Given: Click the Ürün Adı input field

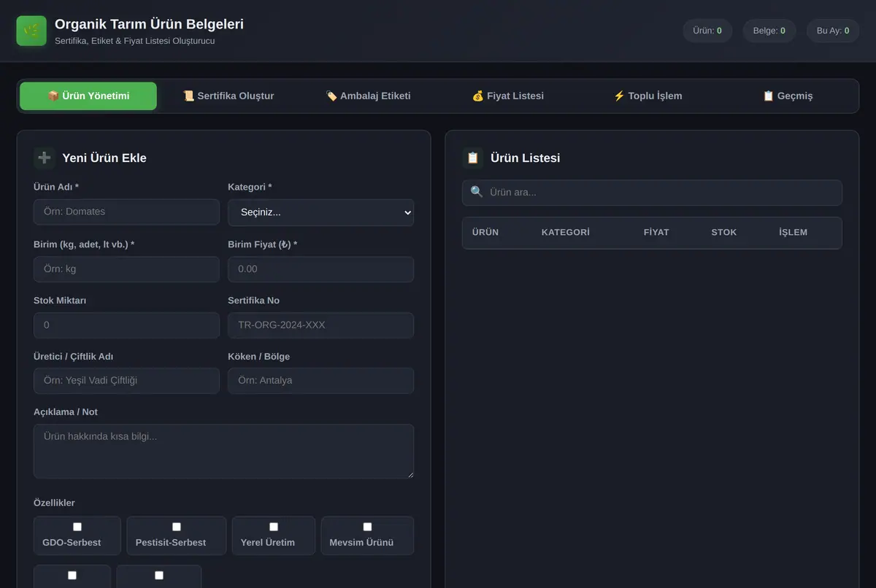Looking at the screenshot, I should pos(126,212).
